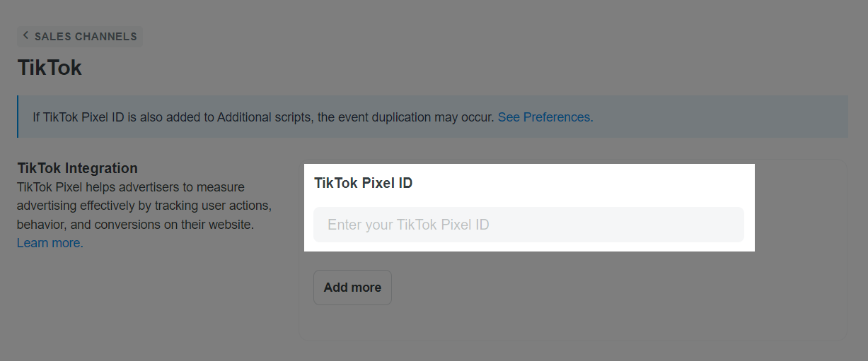Focus the TikTok Pixel ID input field
Image resolution: width=868 pixels, height=361 pixels.
click(528, 225)
